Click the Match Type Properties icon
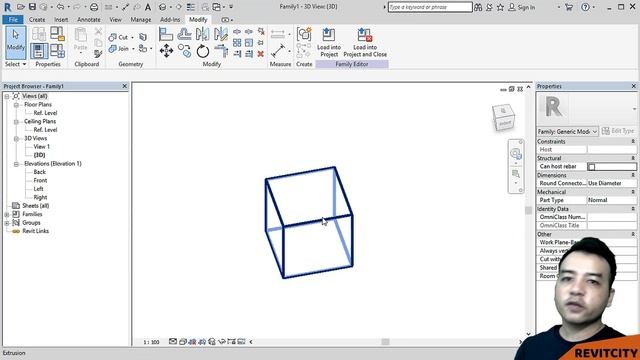This screenshot has width=640, height=360. [x=98, y=53]
